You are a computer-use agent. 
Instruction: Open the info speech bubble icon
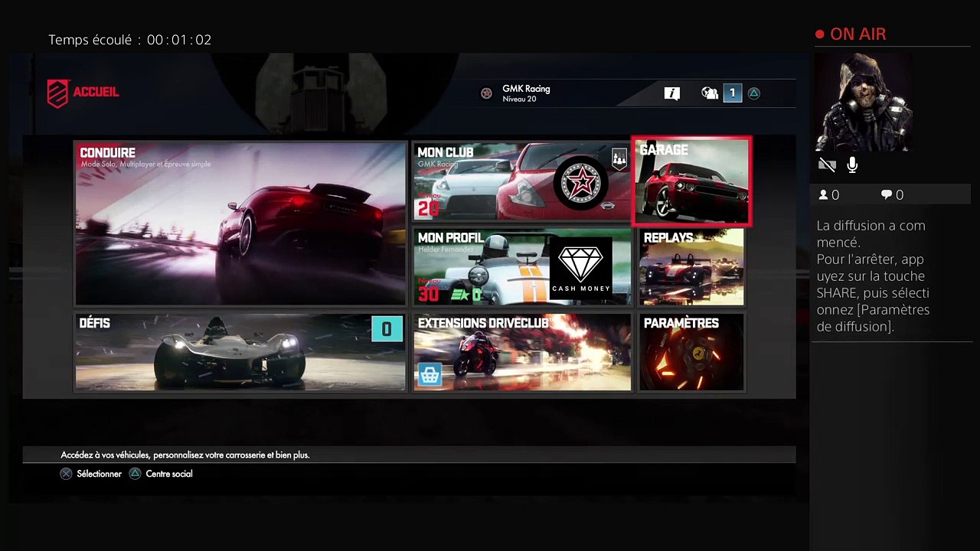tap(672, 93)
